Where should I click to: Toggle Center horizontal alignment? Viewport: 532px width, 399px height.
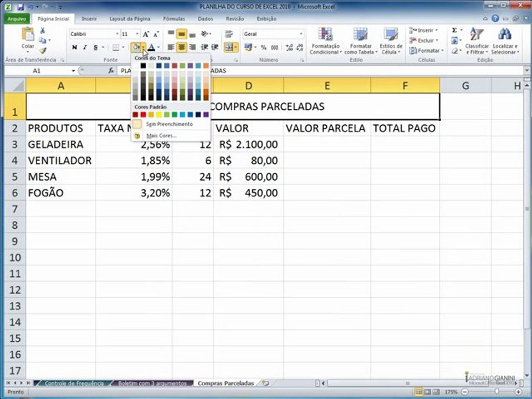click(182, 47)
